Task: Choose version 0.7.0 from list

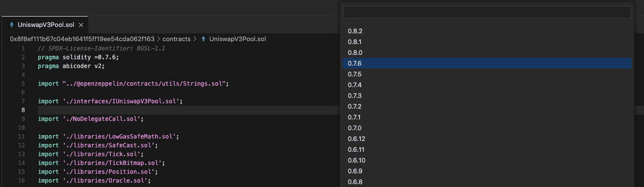Action: pos(487,128)
